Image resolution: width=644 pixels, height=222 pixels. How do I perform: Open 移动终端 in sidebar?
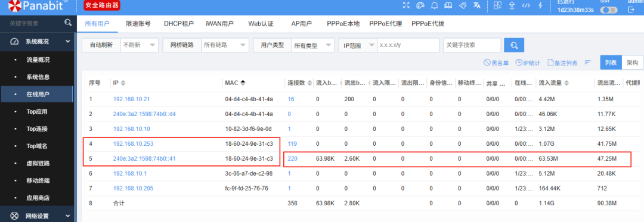pyautogui.click(x=38, y=180)
